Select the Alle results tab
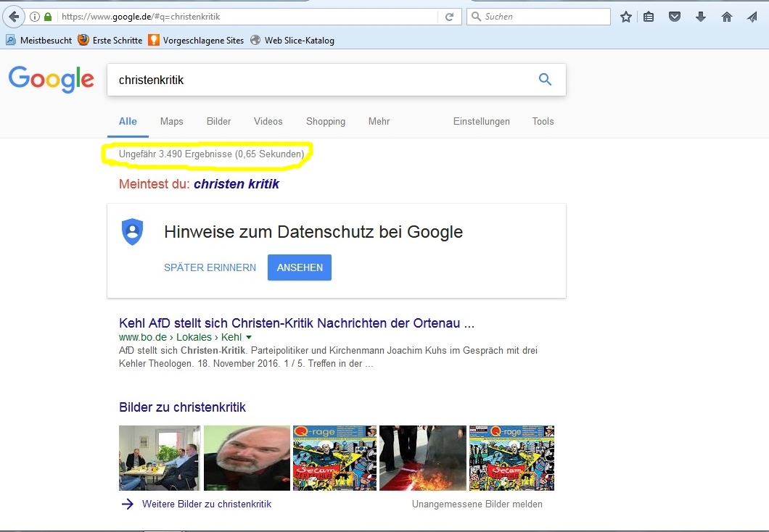Image resolution: width=769 pixels, height=532 pixels. pos(128,122)
